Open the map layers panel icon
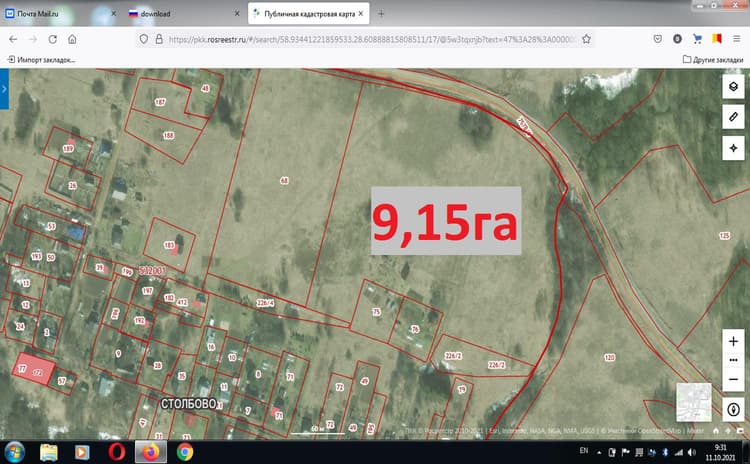The width and height of the screenshot is (750, 464). coord(733,87)
